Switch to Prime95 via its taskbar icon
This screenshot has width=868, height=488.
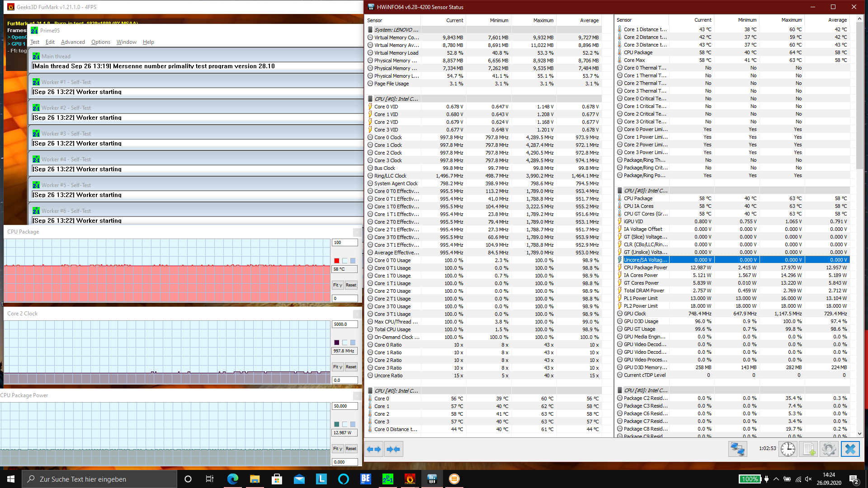click(x=388, y=479)
